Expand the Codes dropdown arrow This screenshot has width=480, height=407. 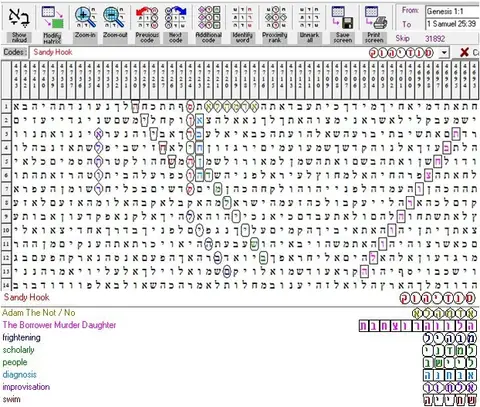coord(444,53)
